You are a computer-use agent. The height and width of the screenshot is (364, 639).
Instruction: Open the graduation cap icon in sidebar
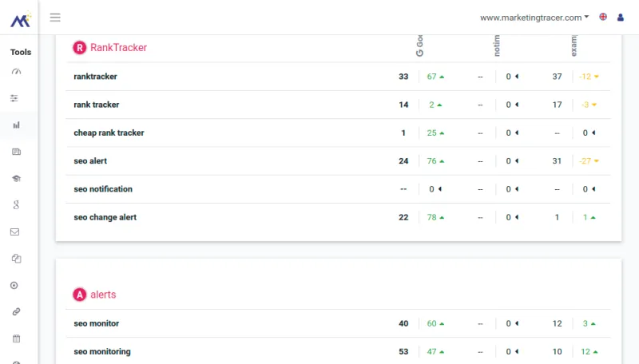[16, 178]
